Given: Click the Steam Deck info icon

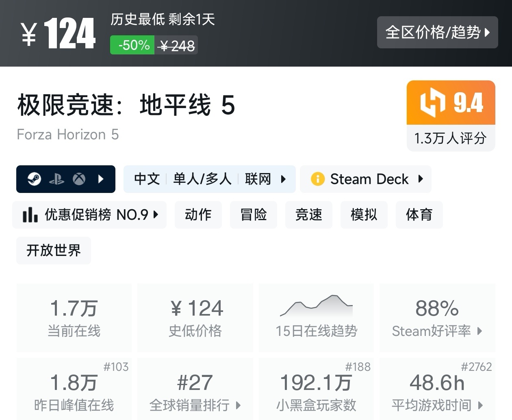Looking at the screenshot, I should pos(317,179).
